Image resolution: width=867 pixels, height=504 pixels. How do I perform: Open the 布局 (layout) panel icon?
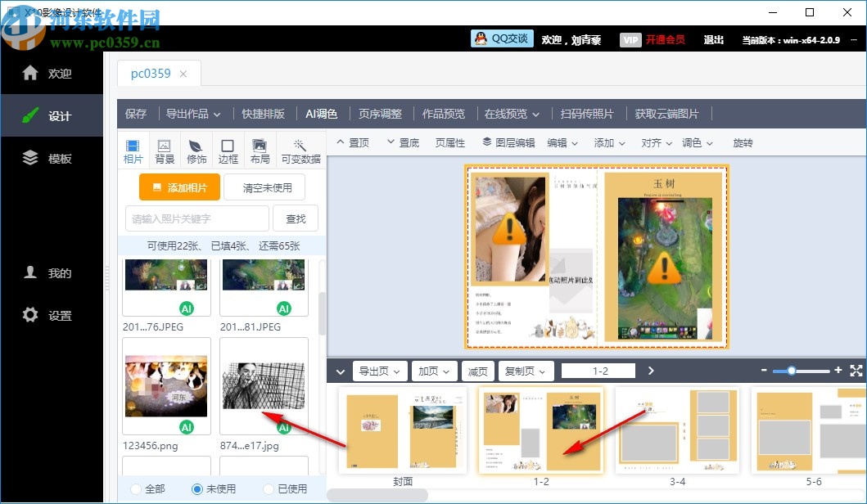pyautogui.click(x=260, y=151)
